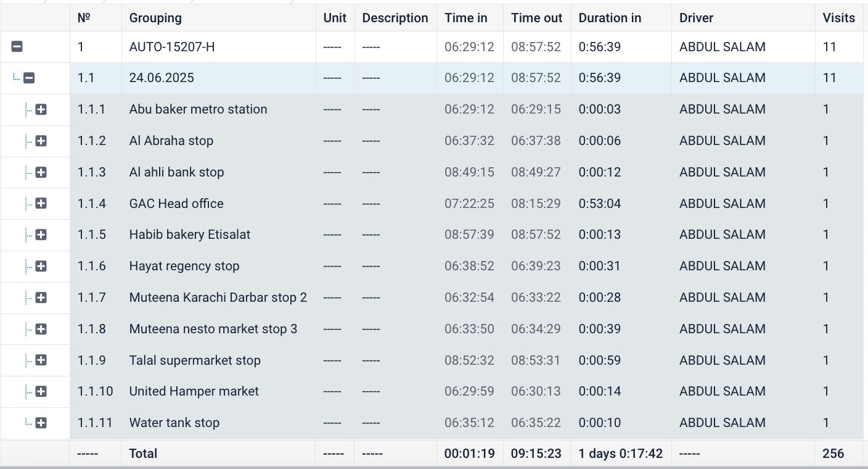Expand the GAC Head office row

(x=41, y=204)
